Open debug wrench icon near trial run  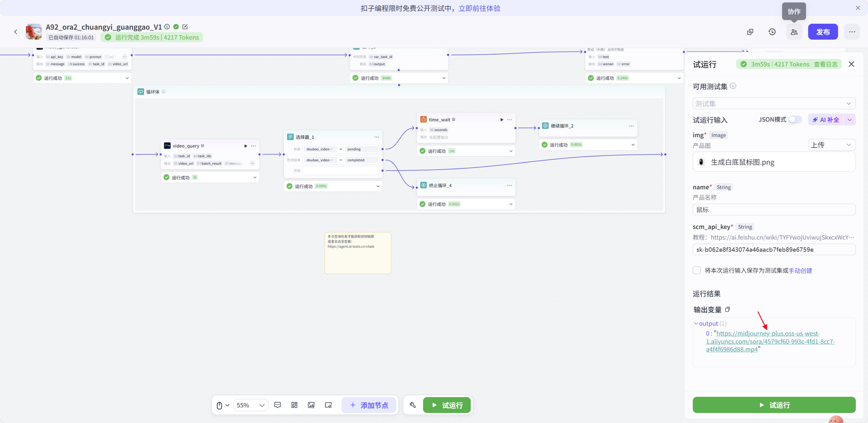[x=413, y=405]
